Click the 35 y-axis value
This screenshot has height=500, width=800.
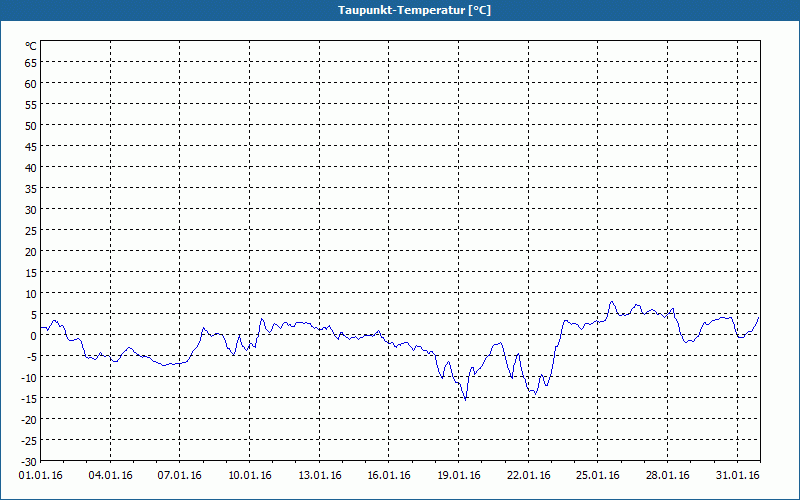click(x=31, y=189)
